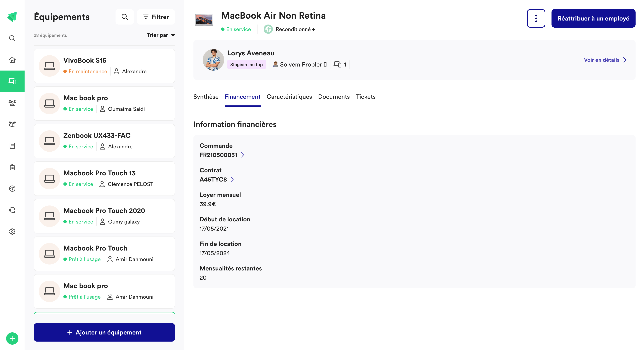Click Lorys Aveneau's profile photo

point(213,60)
